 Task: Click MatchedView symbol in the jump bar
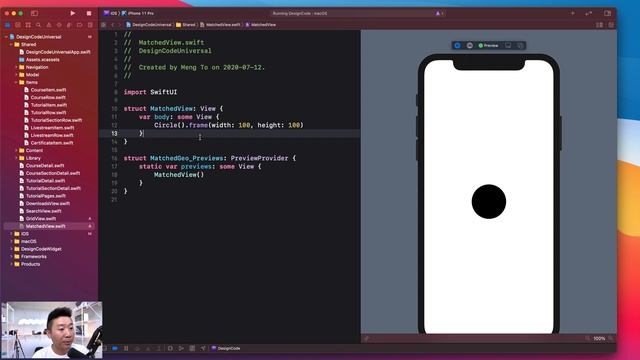coord(260,25)
